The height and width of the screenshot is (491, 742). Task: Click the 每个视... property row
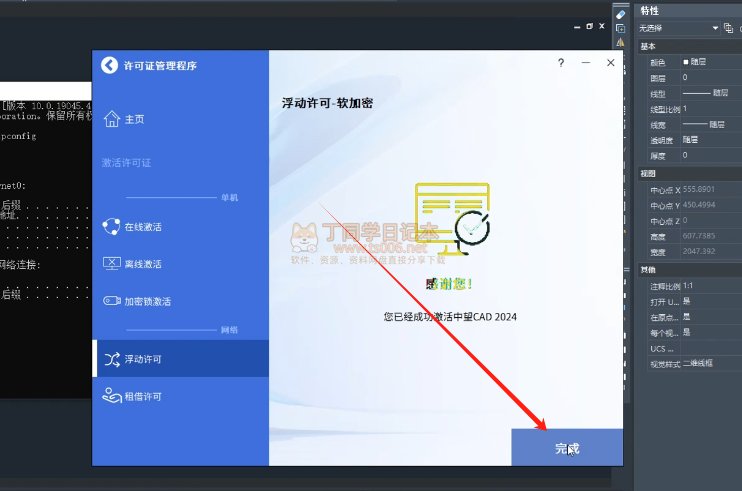[x=690, y=333]
